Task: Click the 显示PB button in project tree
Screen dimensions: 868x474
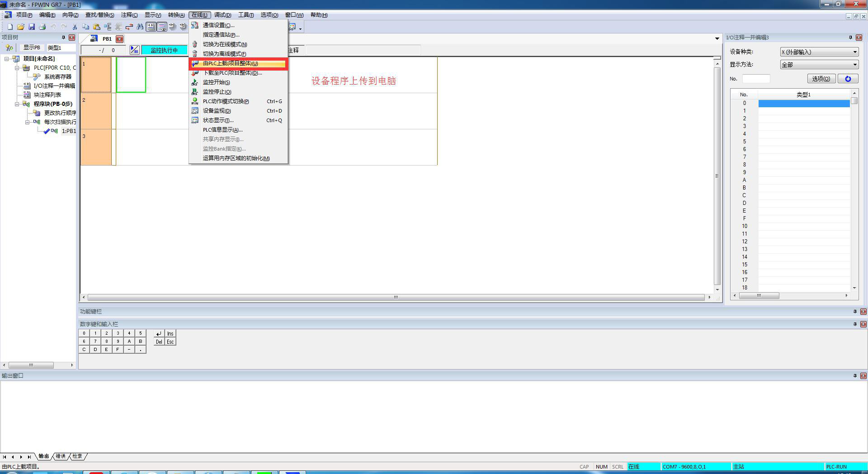Action: pos(32,47)
